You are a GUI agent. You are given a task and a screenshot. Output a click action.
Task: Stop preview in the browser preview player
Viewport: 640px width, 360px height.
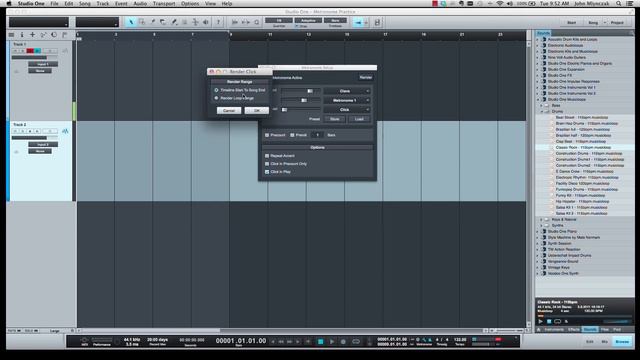pyautogui.click(x=549, y=321)
